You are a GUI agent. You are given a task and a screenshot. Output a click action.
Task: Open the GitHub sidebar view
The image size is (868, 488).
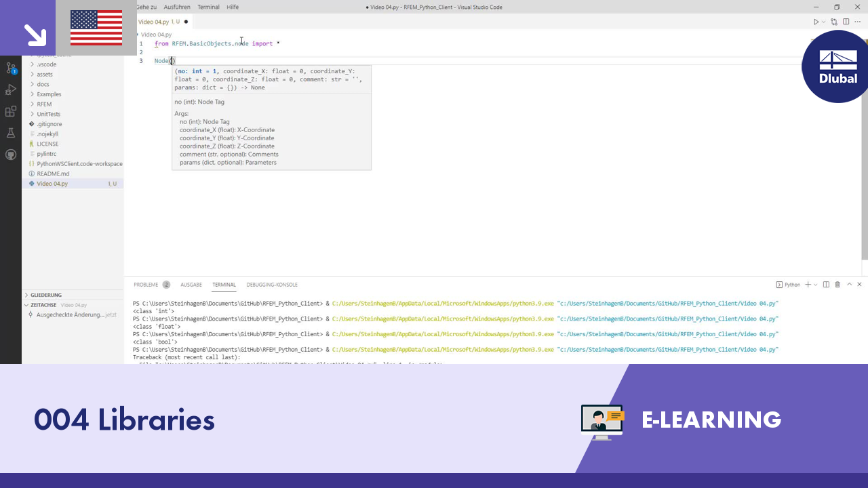coord(11,155)
